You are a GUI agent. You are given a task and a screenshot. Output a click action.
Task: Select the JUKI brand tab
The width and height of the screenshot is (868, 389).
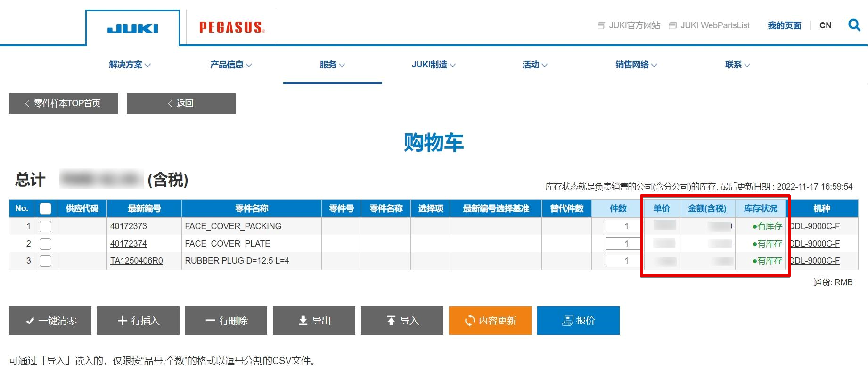[132, 28]
